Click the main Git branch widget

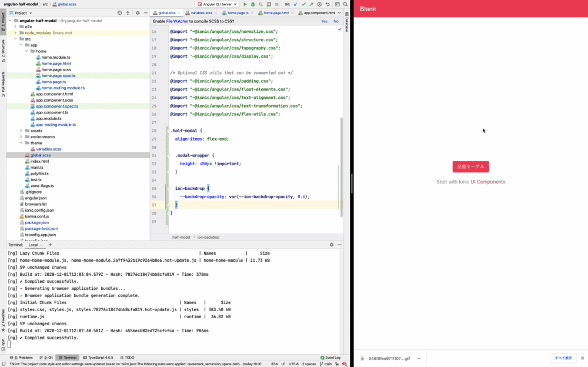click(326, 363)
